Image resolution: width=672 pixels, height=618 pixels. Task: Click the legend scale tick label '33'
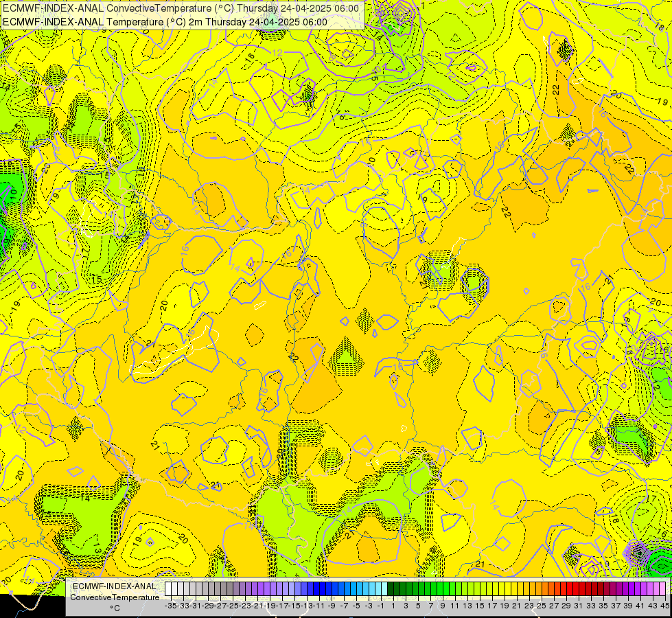click(x=591, y=606)
